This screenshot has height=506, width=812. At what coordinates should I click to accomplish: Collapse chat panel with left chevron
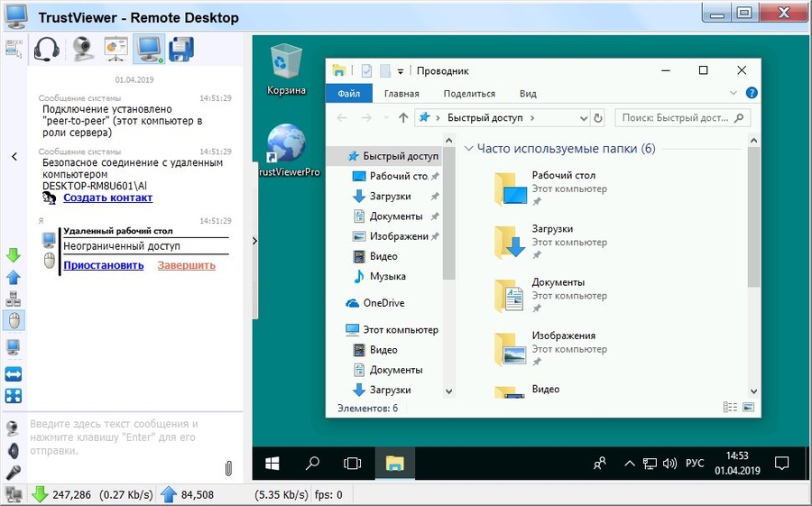pos(14,156)
